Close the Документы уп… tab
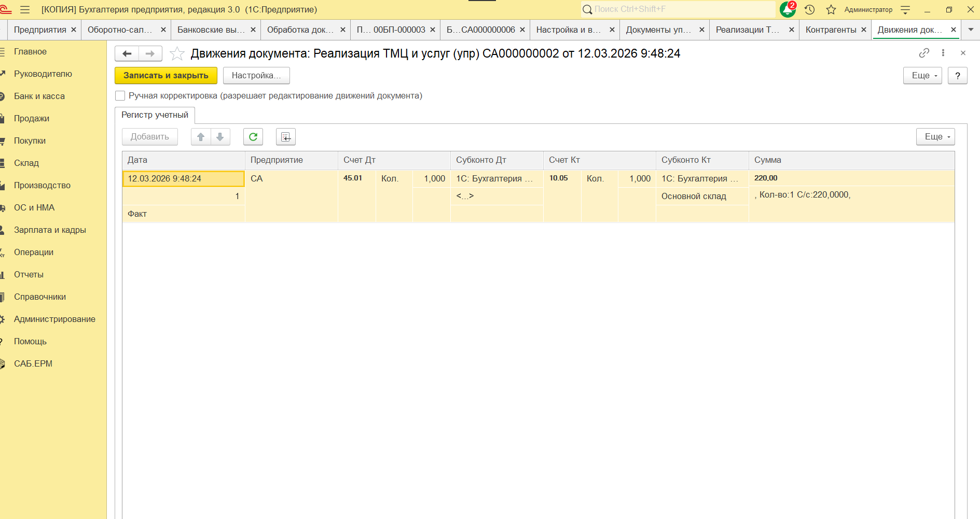The height and width of the screenshot is (519, 980). [x=702, y=30]
